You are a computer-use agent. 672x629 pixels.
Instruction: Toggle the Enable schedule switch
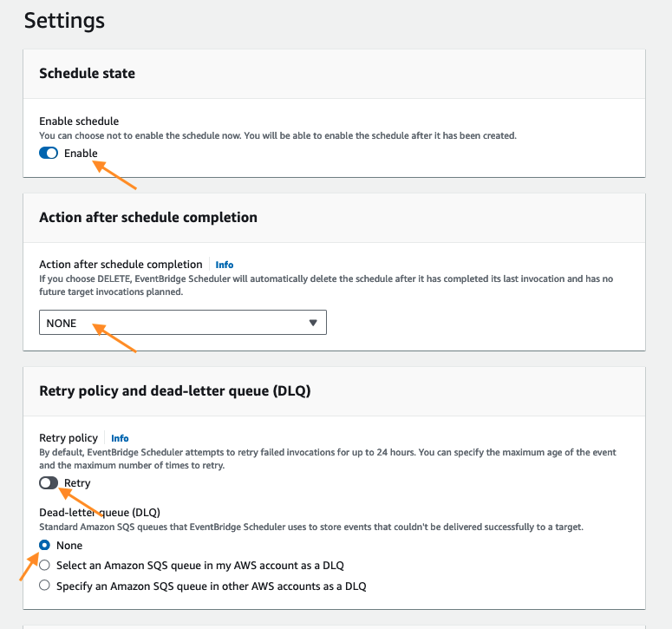coord(49,154)
